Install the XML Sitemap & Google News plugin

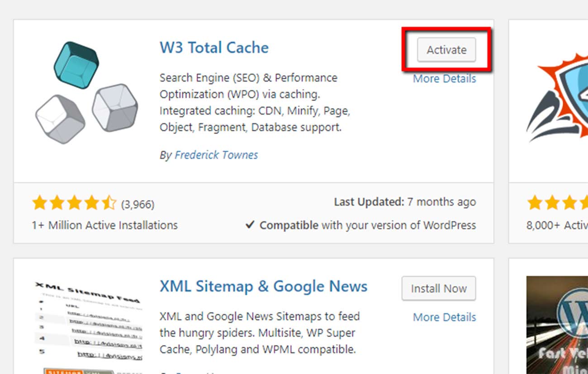tap(438, 288)
